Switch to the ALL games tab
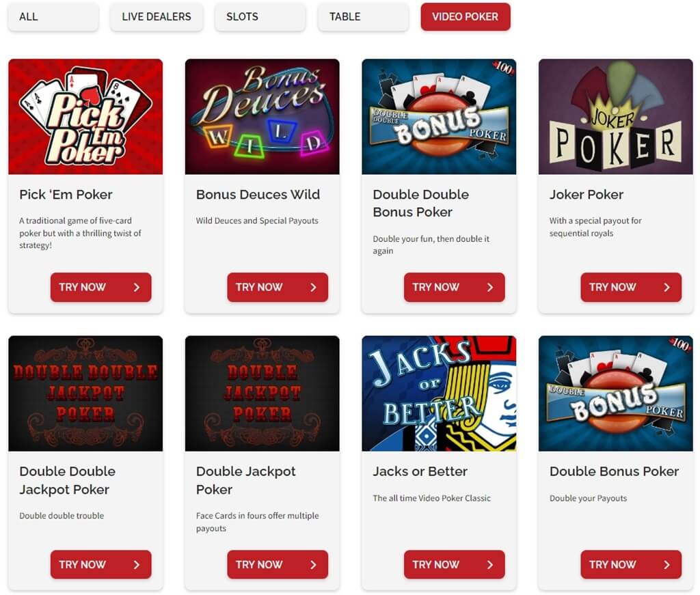Screen dimensions: 700x595 click(53, 17)
